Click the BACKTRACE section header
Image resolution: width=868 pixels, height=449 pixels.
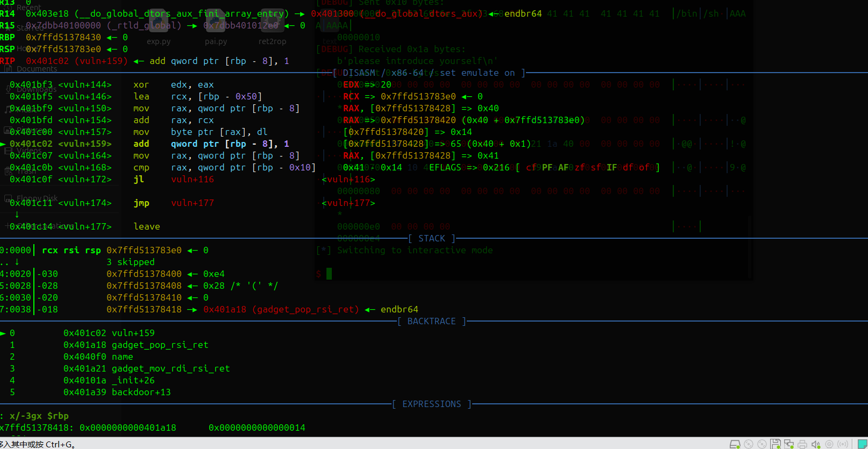431,321
